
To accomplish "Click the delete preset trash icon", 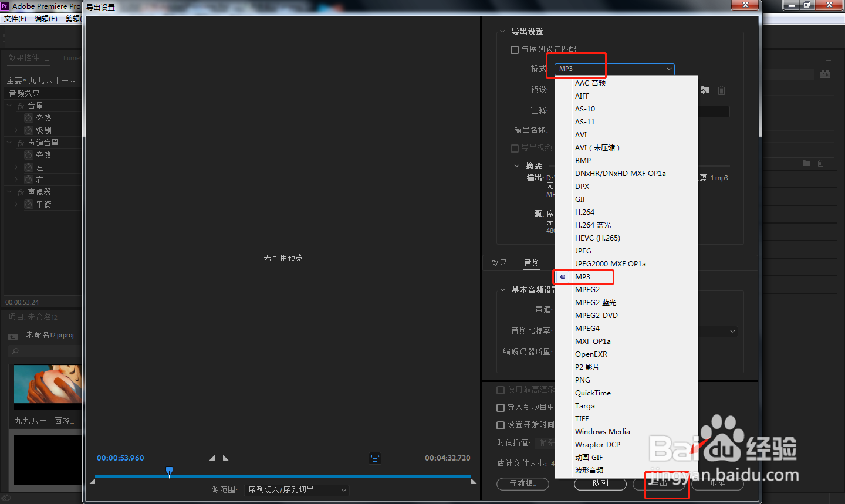I will click(722, 90).
